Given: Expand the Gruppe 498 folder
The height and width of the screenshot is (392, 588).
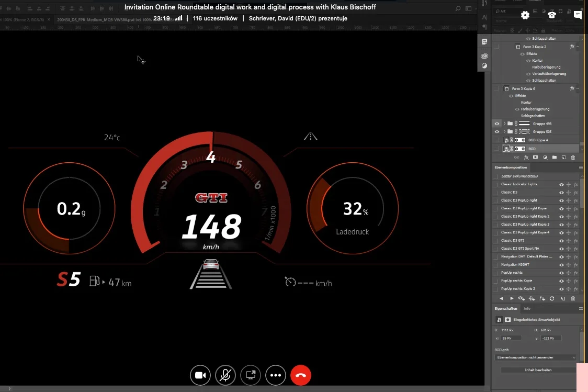Looking at the screenshot, I should click(x=504, y=124).
